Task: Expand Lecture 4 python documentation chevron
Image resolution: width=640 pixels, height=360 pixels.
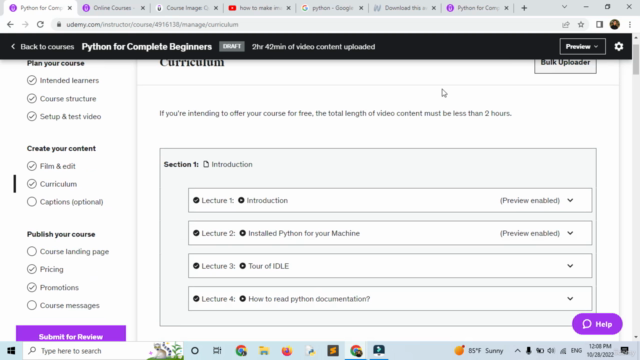Action: [x=570, y=299]
